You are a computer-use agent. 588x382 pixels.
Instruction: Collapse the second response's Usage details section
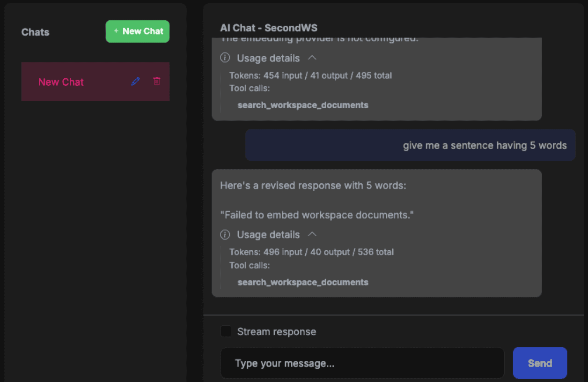(268, 234)
